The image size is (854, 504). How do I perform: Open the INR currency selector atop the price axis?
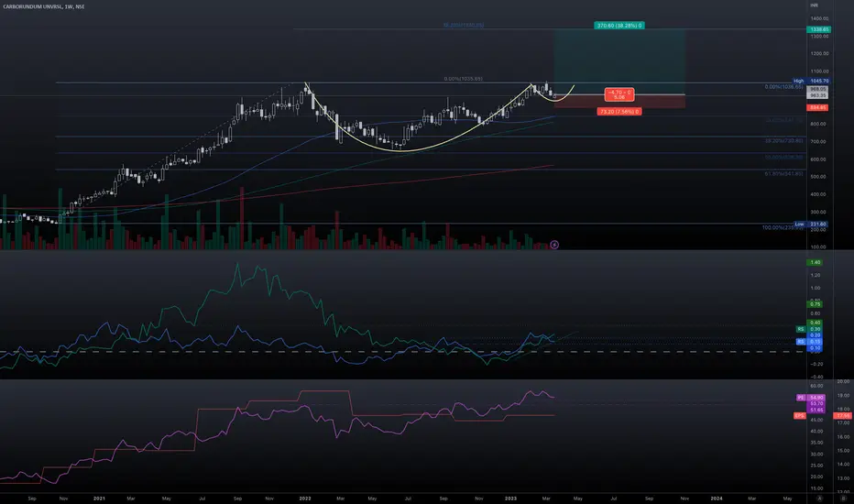(x=814, y=5)
